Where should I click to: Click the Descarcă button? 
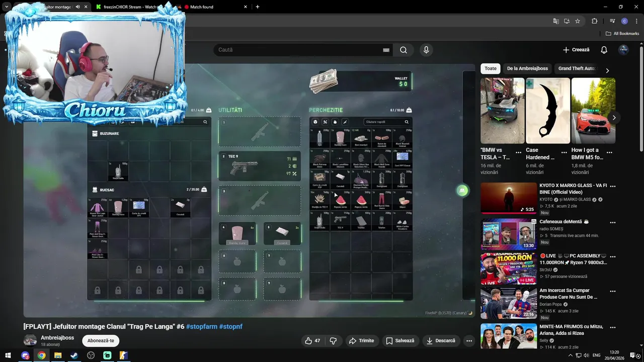point(441,340)
